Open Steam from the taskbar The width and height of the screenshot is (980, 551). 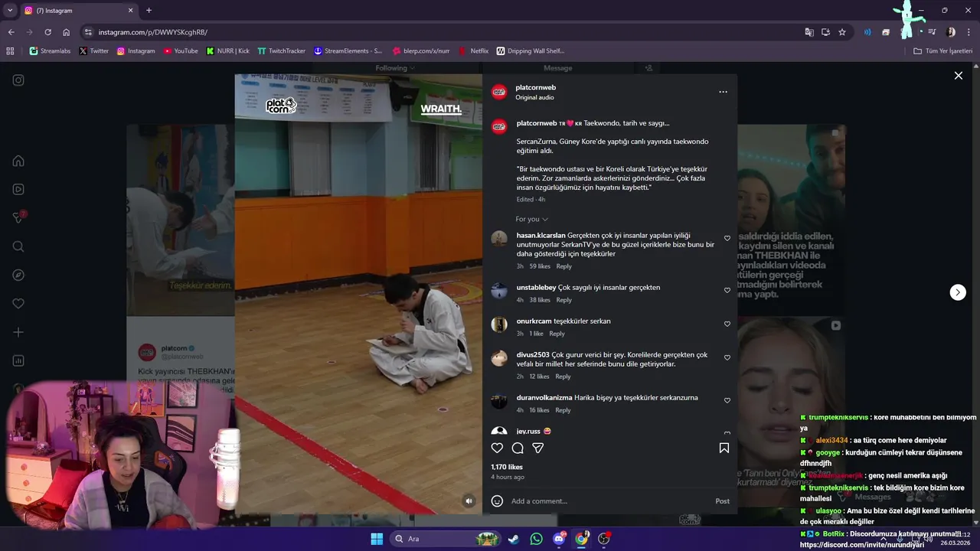[x=513, y=539]
